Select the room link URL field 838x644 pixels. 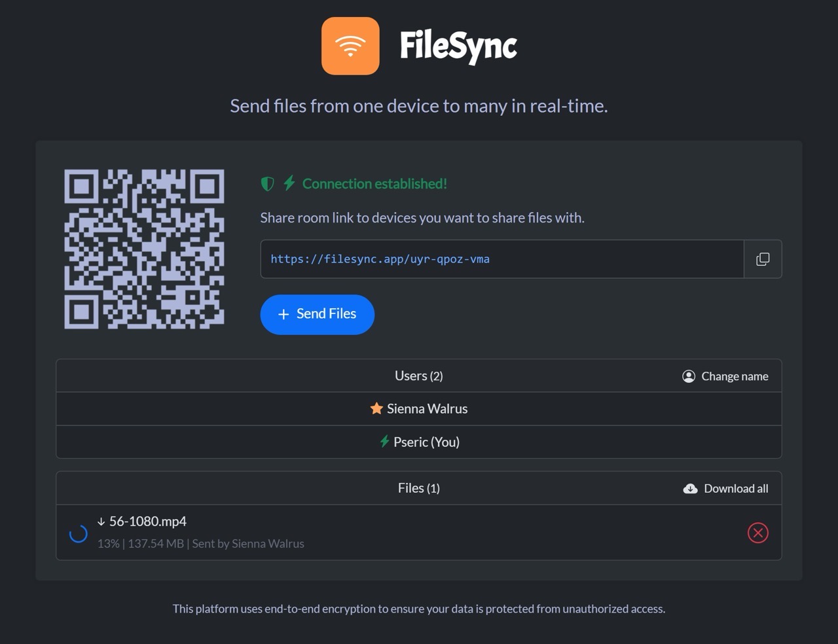pyautogui.click(x=502, y=259)
